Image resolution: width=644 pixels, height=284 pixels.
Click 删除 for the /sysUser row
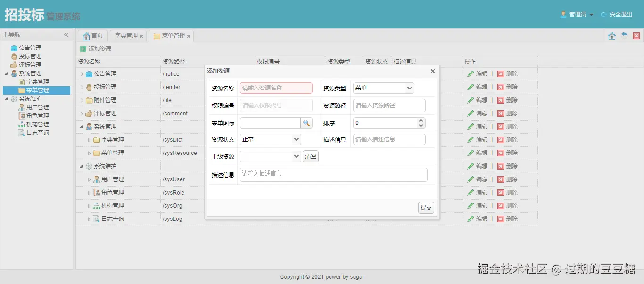508,179
